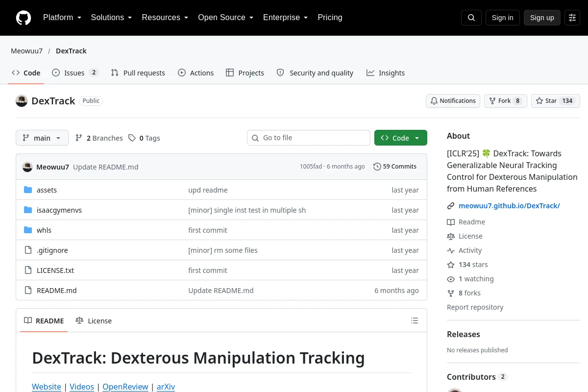Image resolution: width=588 pixels, height=392 pixels.
Task: Select the License tab in file viewer
Action: pos(94,321)
